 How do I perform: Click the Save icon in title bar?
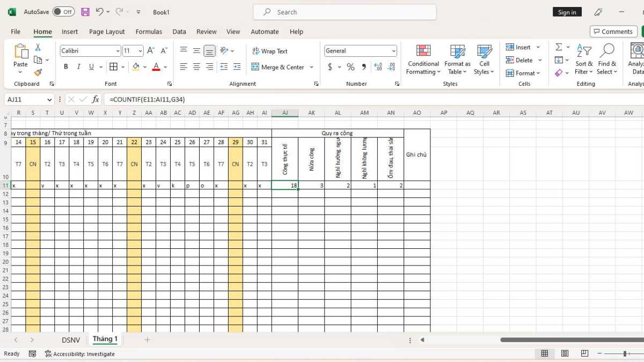click(x=85, y=12)
